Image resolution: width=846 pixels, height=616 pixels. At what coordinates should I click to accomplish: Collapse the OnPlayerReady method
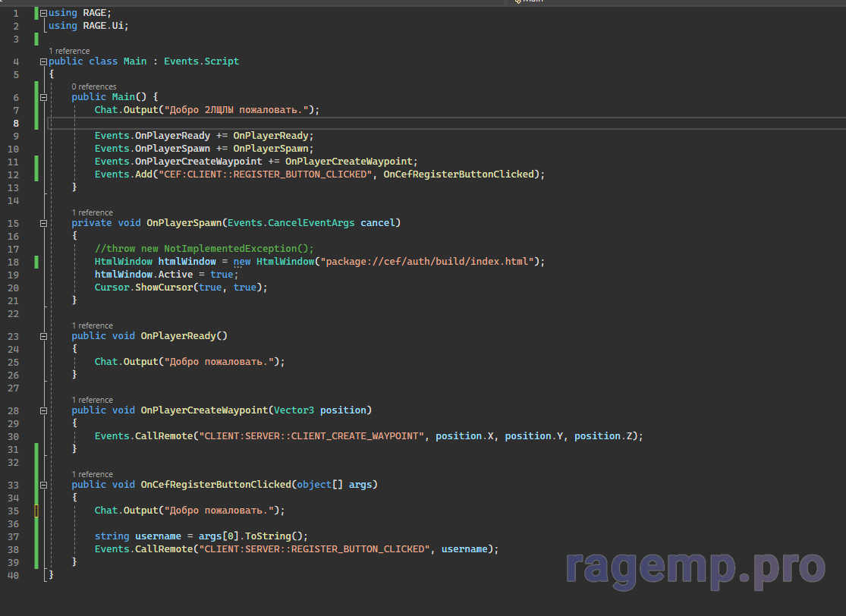[43, 336]
